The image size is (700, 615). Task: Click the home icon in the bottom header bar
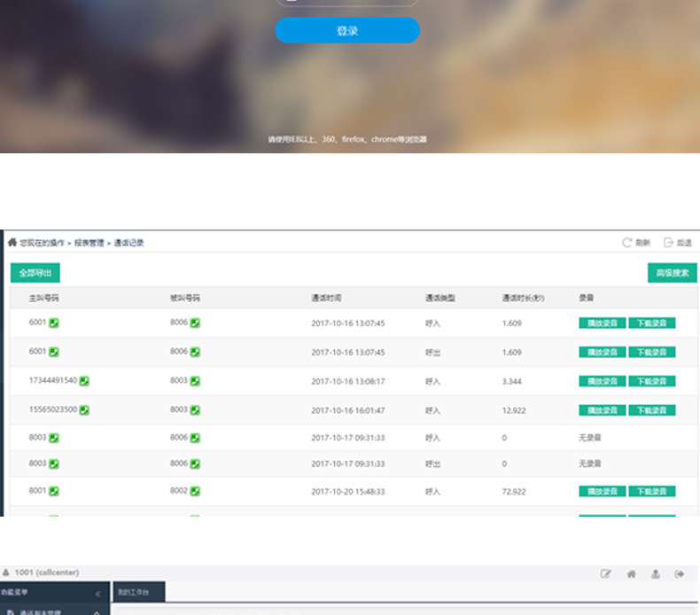[x=631, y=573]
